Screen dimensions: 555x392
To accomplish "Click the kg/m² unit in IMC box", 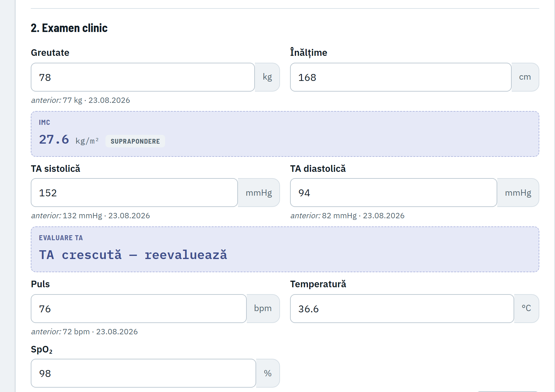I will pos(87,141).
